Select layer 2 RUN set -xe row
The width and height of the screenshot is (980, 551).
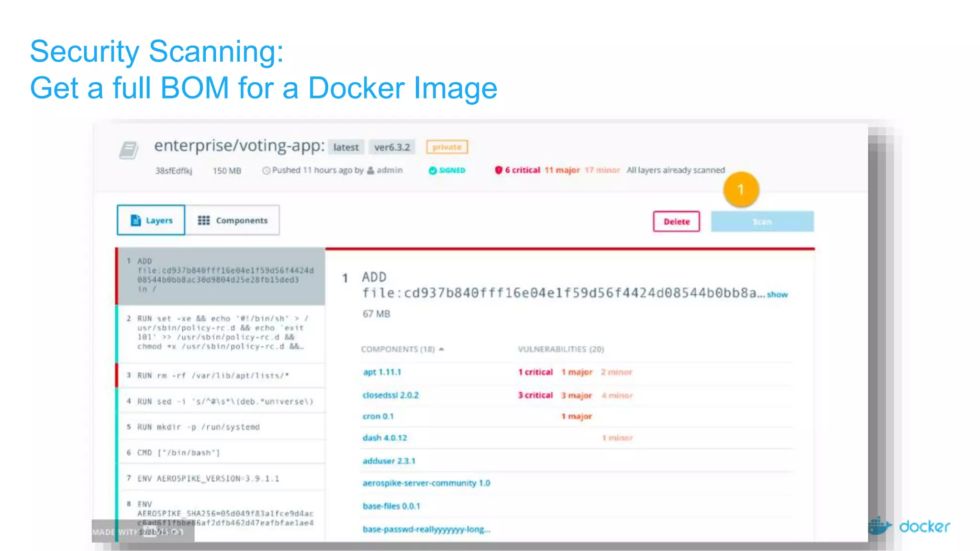[221, 333]
